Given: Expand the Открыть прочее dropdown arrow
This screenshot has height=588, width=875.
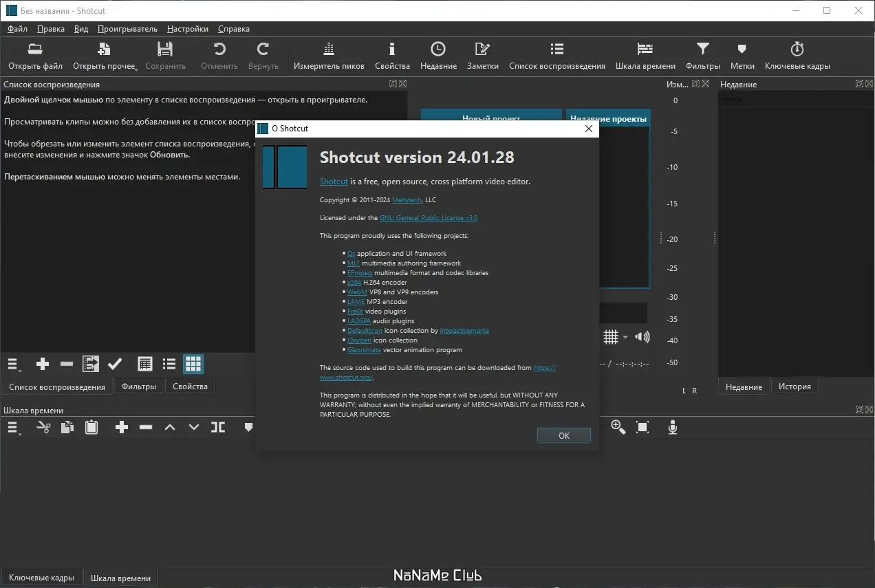Looking at the screenshot, I should pos(136,68).
